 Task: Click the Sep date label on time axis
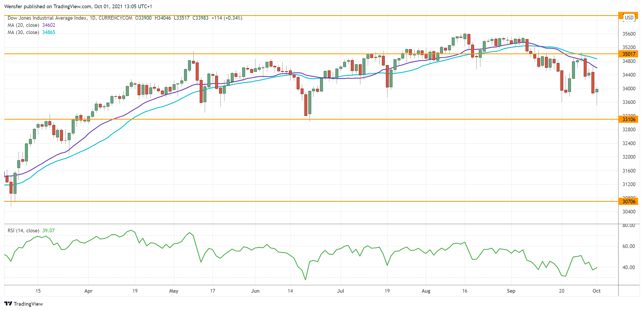[x=511, y=291]
